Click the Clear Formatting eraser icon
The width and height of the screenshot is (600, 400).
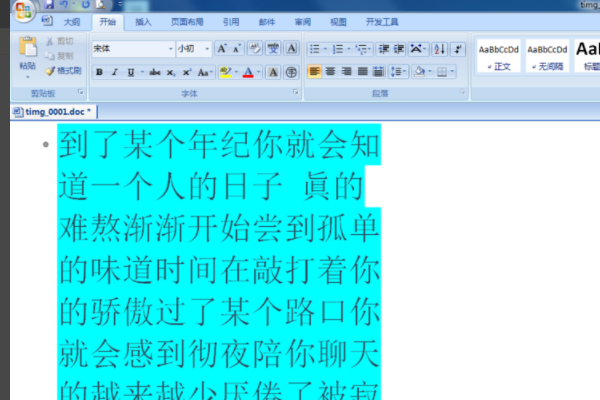254,49
